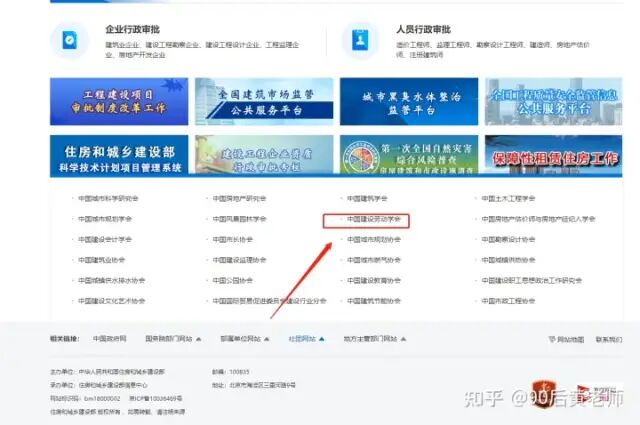Expand the 国务院部门网站 dropdown
The width and height of the screenshot is (640, 425).
[173, 339]
